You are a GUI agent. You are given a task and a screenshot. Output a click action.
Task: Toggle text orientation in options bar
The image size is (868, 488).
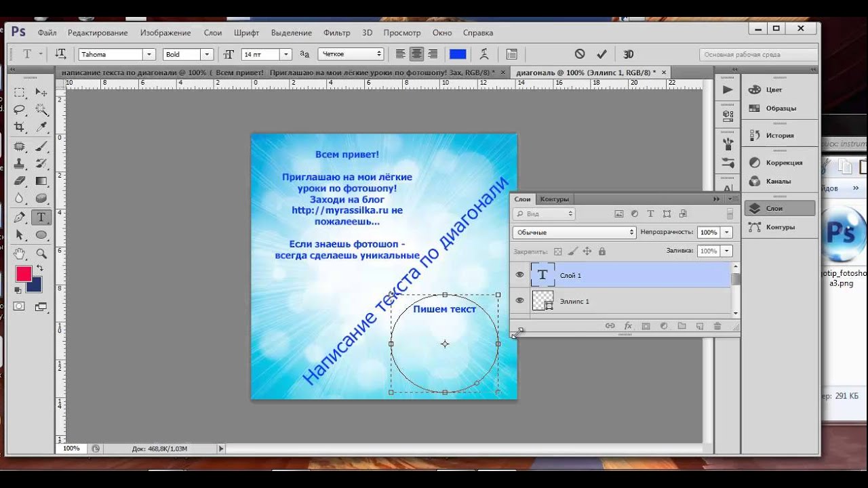pyautogui.click(x=61, y=54)
